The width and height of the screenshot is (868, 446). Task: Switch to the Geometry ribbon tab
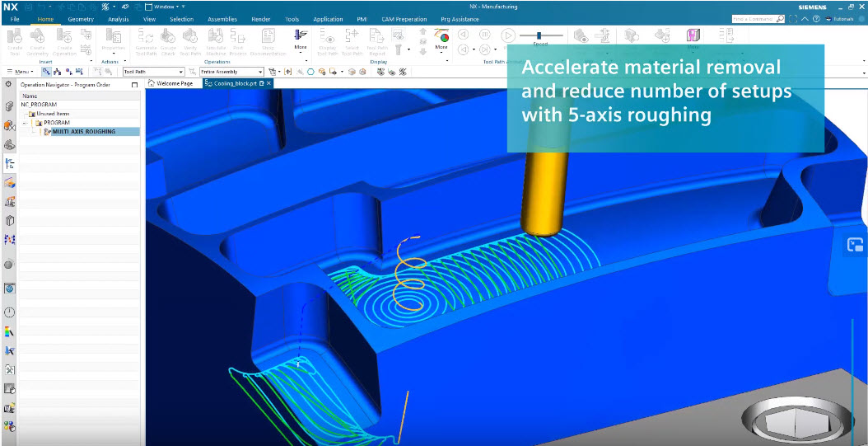click(x=81, y=19)
